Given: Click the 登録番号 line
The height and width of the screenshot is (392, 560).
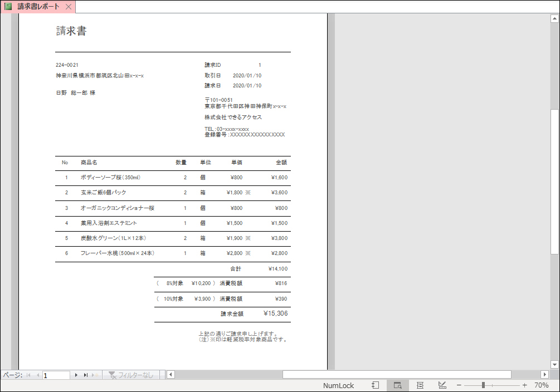Looking at the screenshot, I should (x=245, y=135).
